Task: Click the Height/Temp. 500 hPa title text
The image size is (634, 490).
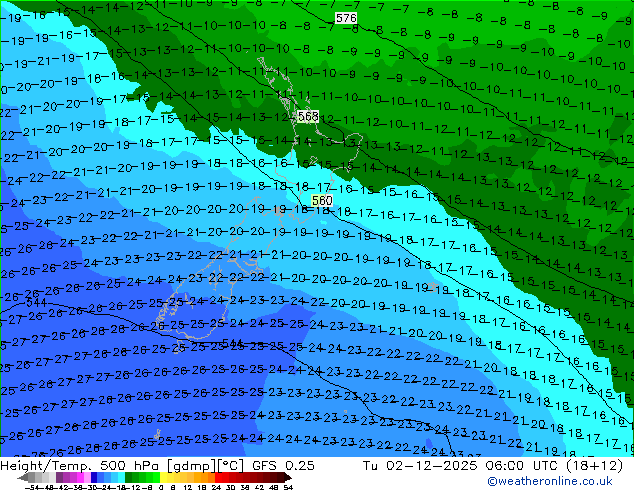Action: click(81, 466)
